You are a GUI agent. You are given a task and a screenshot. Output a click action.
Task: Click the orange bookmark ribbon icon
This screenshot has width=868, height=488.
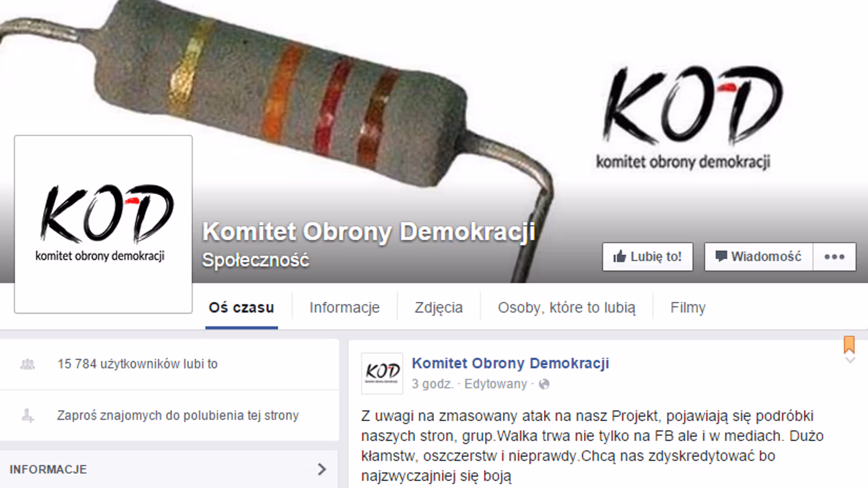click(x=849, y=344)
